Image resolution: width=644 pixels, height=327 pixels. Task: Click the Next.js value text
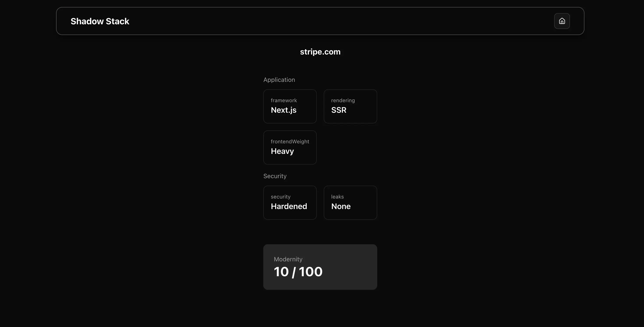(x=283, y=110)
